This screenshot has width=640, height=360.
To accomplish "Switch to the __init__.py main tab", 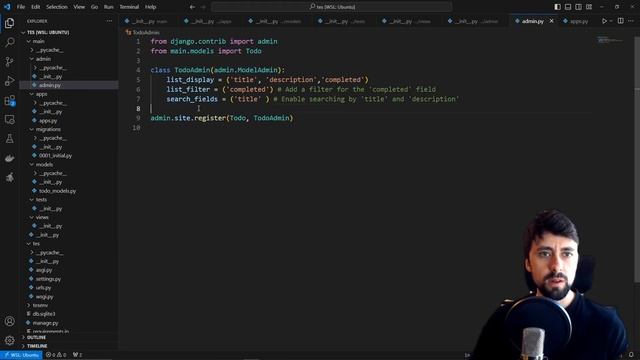I will 146,21.
